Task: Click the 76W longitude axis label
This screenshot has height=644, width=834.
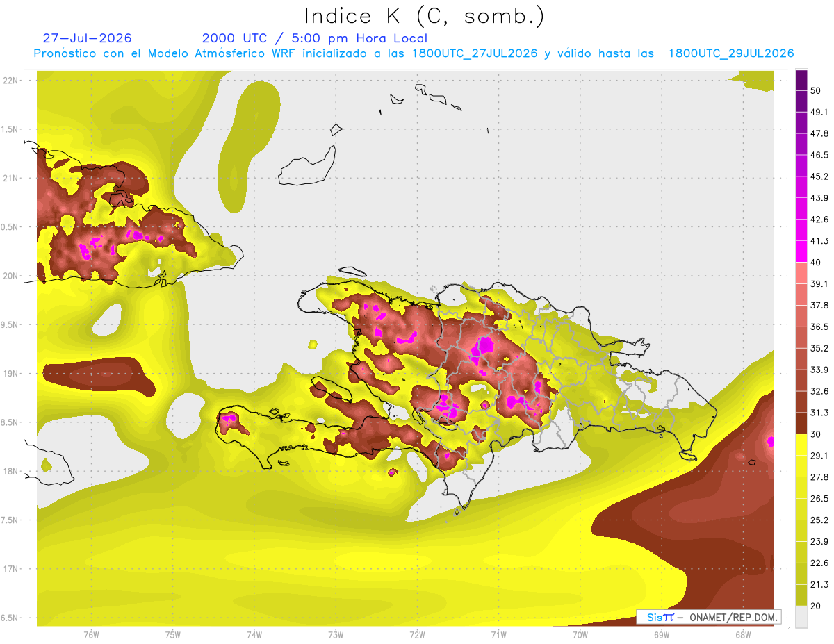Action: click(x=91, y=634)
